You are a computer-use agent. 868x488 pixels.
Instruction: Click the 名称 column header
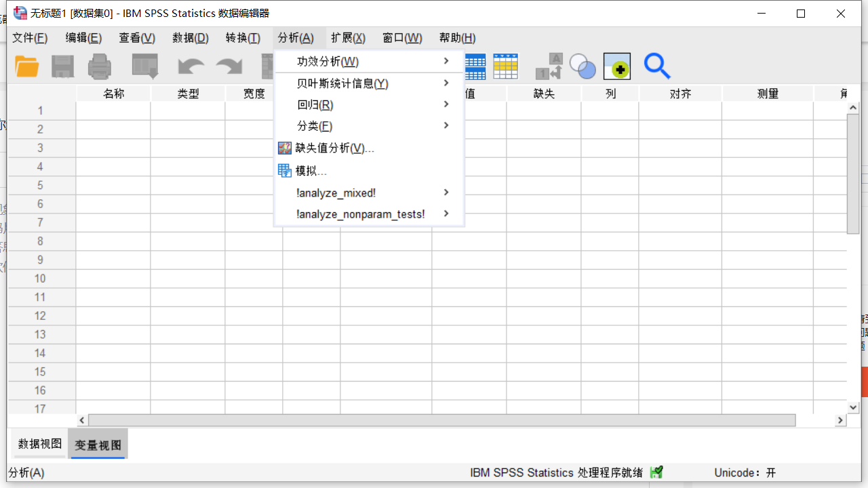113,94
